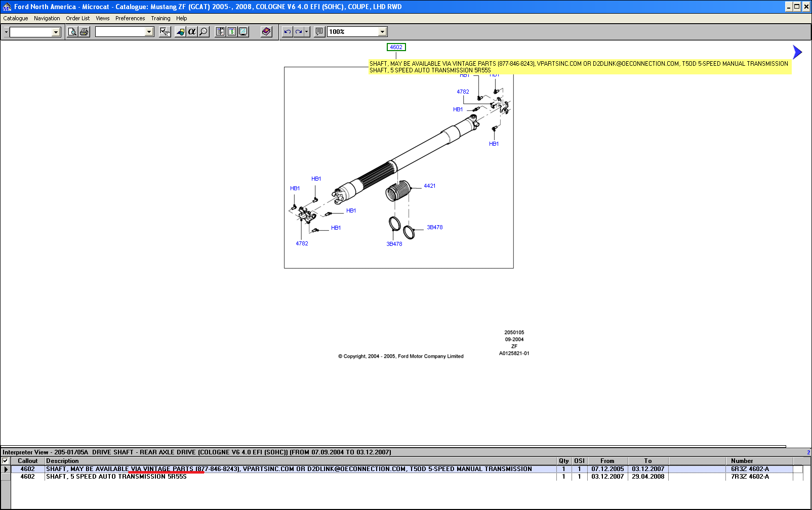Select row marker arrow for 6R3Z 4602-A
The width and height of the screenshot is (812, 510).
tap(6, 470)
